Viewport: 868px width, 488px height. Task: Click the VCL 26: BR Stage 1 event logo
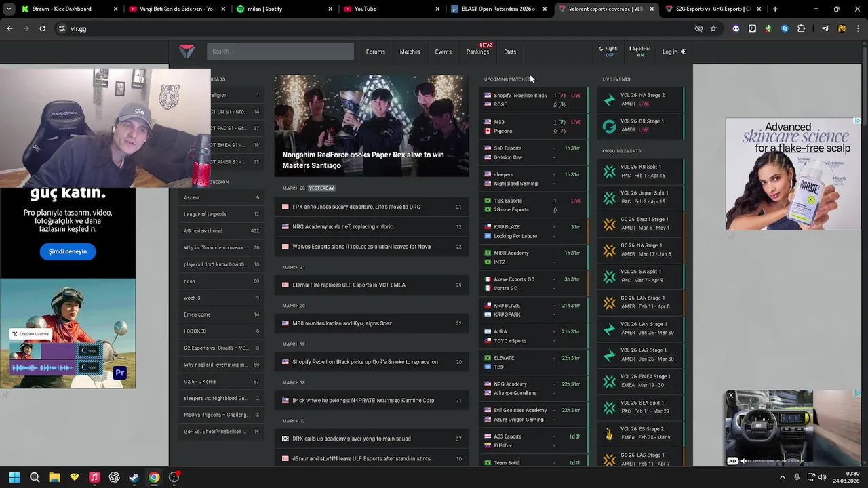point(609,125)
